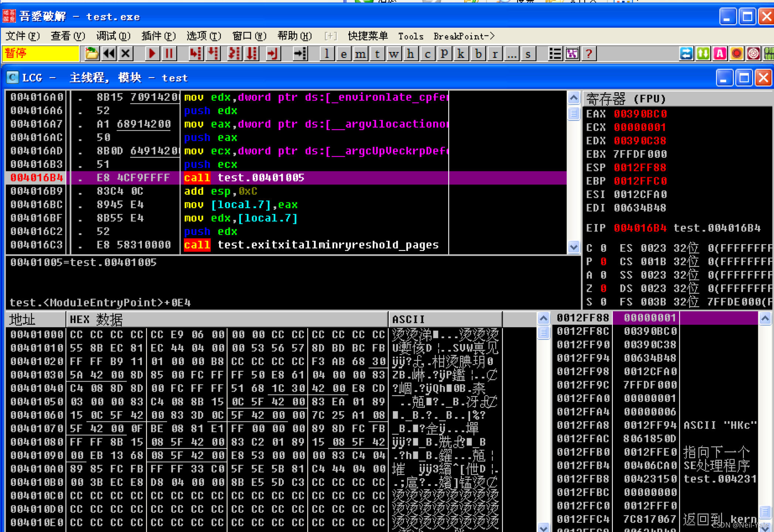
Task: Open the 调试(D) debug menu
Action: pos(113,36)
